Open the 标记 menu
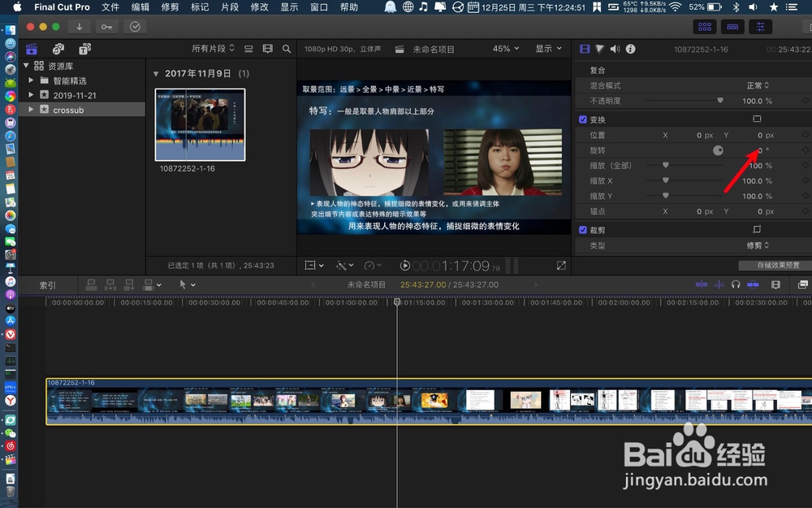This screenshot has height=508, width=812. (x=200, y=7)
